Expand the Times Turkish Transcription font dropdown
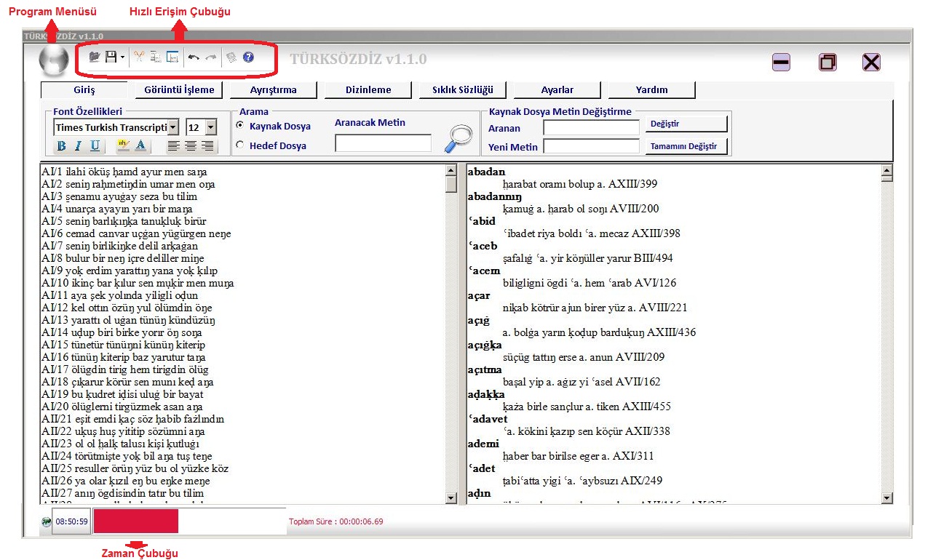Viewport: 949px width, 560px height. 172,127
